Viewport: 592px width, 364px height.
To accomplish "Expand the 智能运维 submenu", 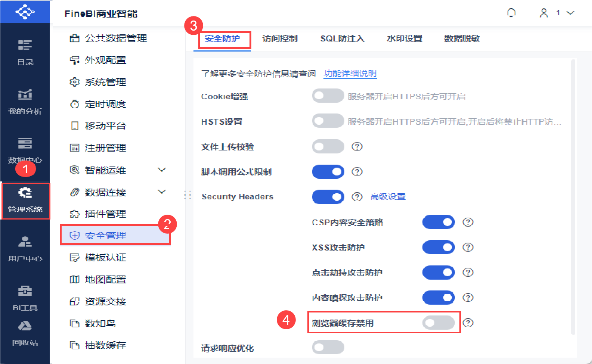I will [162, 170].
